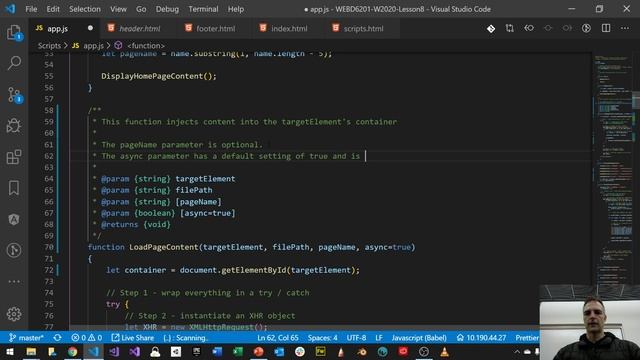Open the File menu
This screenshot has height=360, width=640.
31,9
